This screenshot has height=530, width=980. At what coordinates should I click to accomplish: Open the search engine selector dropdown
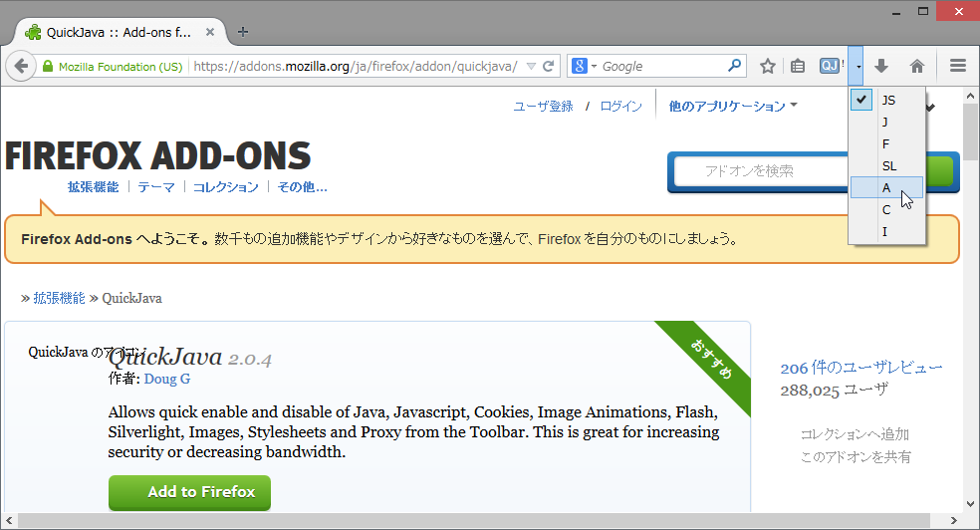click(x=585, y=66)
